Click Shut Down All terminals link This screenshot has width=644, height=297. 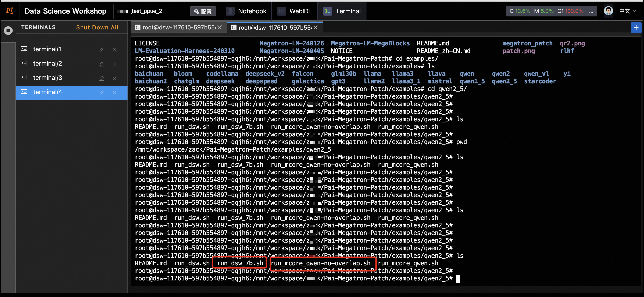[x=97, y=27]
